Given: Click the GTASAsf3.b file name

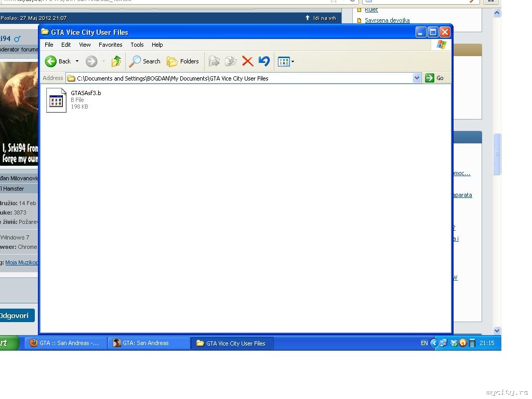Looking at the screenshot, I should coord(86,93).
